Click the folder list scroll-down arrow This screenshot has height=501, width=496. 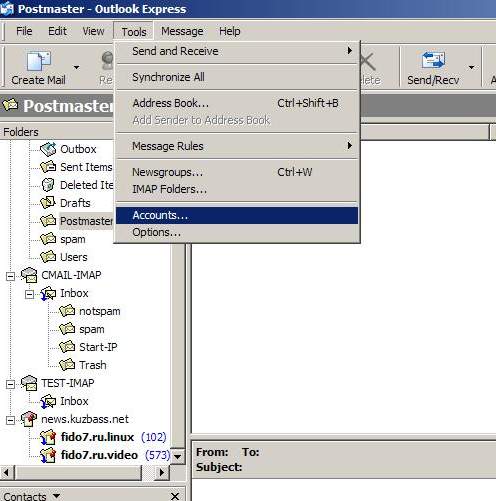tap(178, 456)
